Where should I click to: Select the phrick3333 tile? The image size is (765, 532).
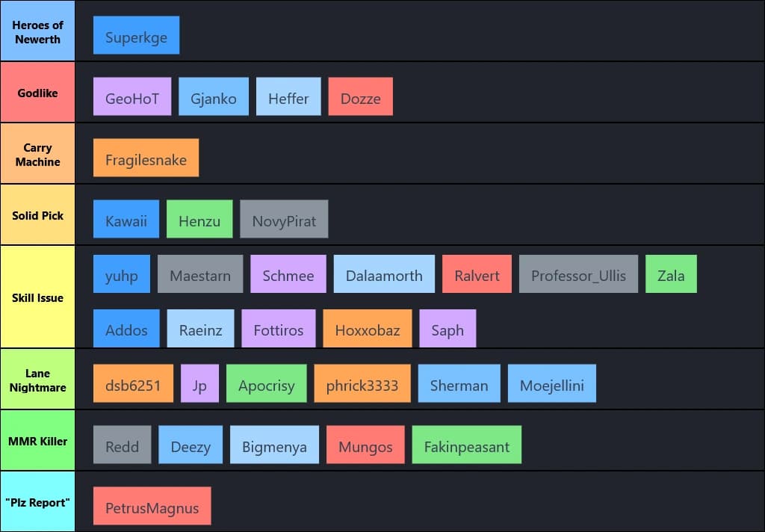click(x=362, y=383)
